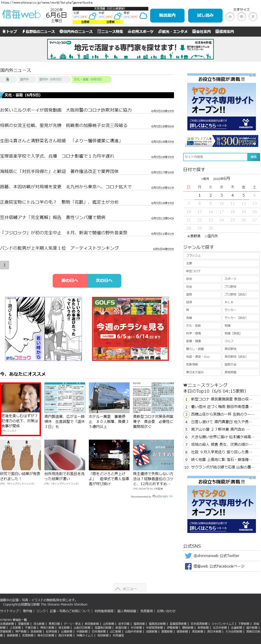Viewport: 261px width, 644px height.
Task: Open the official Twitter bird icon
Action: pyautogui.click(x=188, y=555)
